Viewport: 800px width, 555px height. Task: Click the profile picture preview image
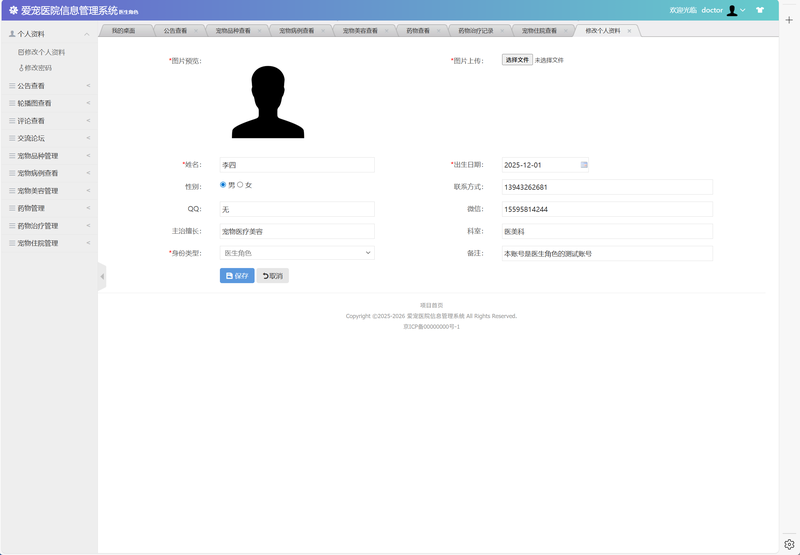pyautogui.click(x=268, y=102)
